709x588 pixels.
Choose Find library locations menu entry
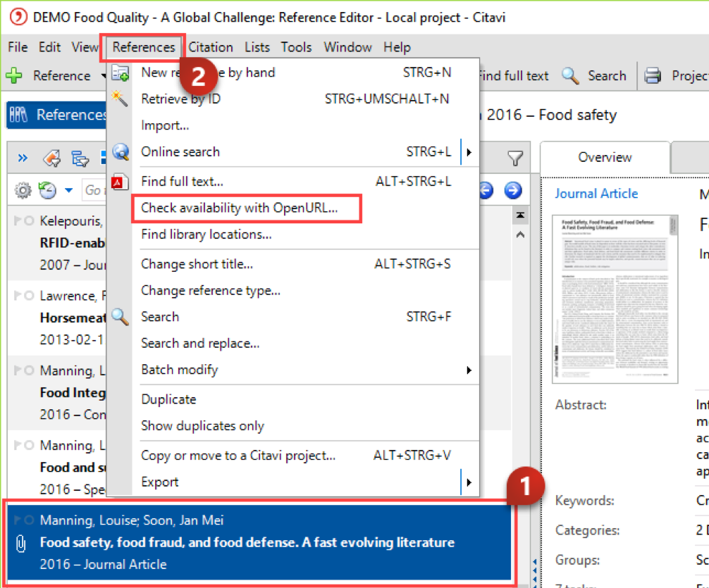[206, 234]
